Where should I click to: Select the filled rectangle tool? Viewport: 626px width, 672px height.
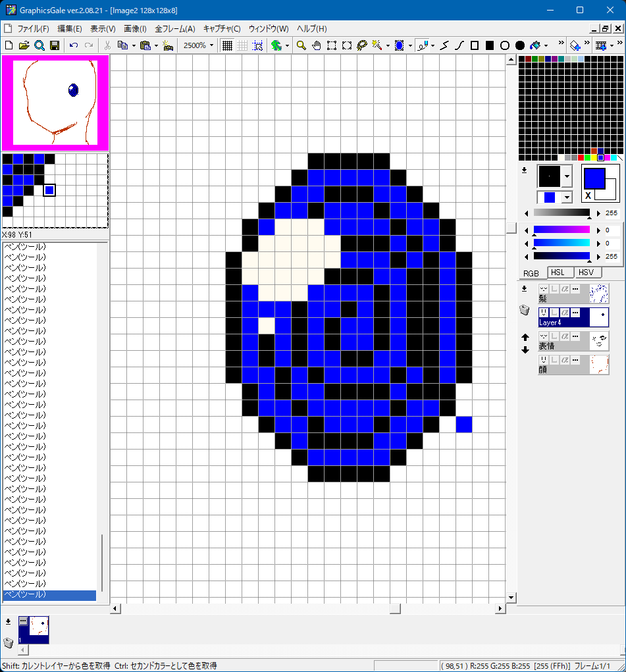[x=490, y=45]
